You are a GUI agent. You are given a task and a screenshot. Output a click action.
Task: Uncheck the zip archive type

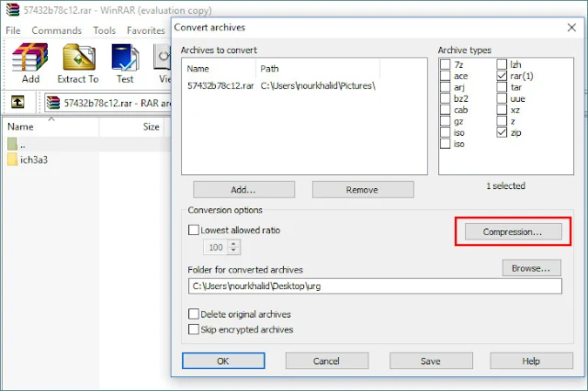click(x=502, y=132)
